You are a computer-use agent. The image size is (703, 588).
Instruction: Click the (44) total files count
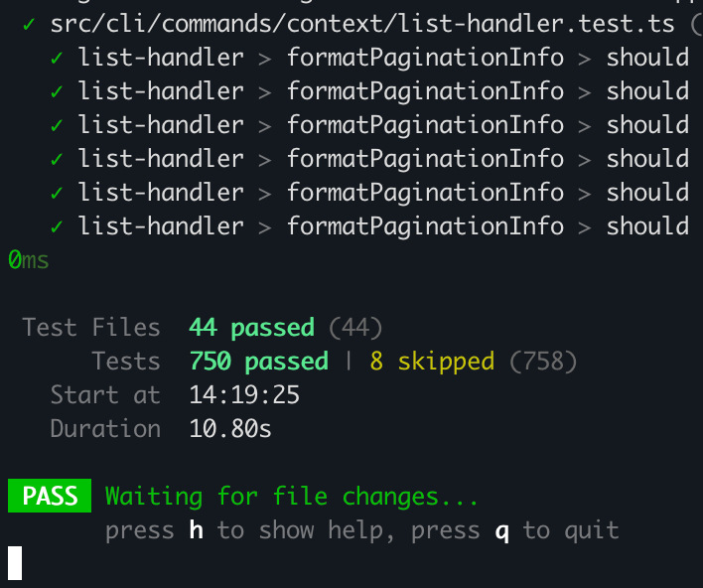[354, 328]
